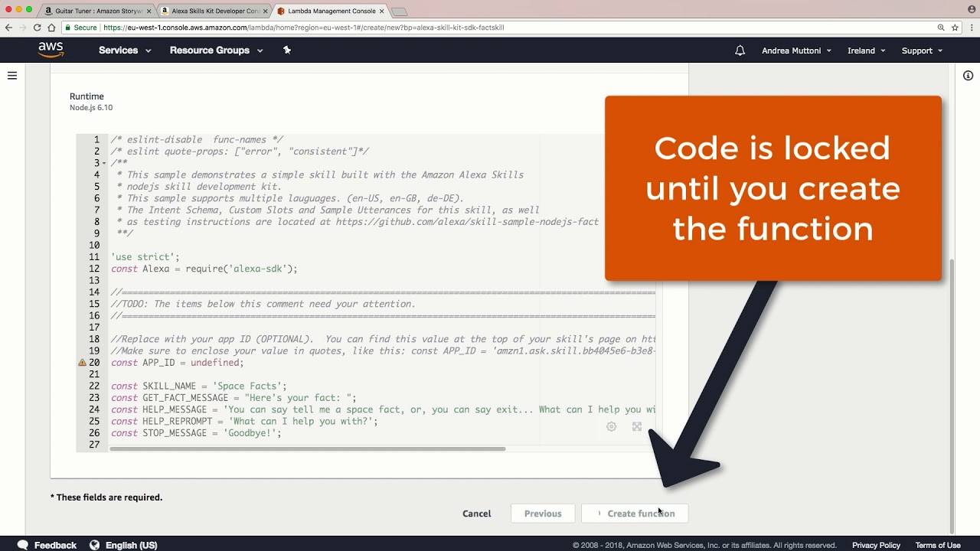Click the "const GET_FACT_MESSAGE" code line
980x551 pixels.
[x=234, y=398]
